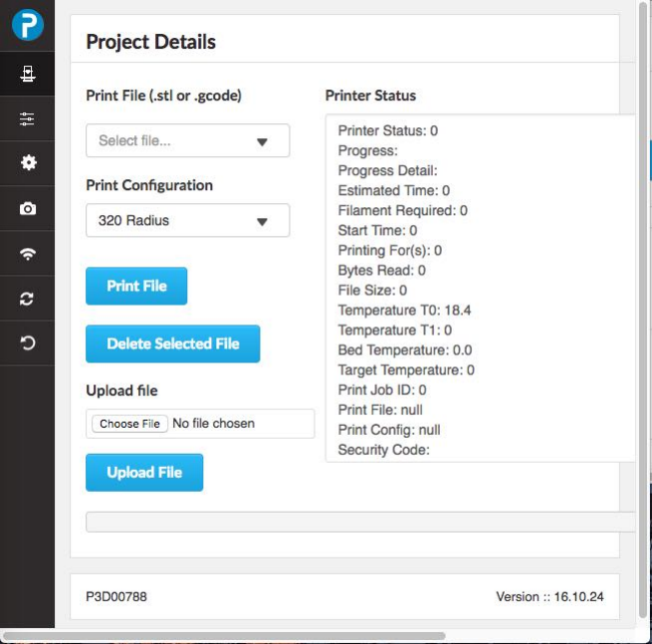Open settings via the gear icon
Image resolution: width=652 pixels, height=644 pixels.
coord(28,163)
